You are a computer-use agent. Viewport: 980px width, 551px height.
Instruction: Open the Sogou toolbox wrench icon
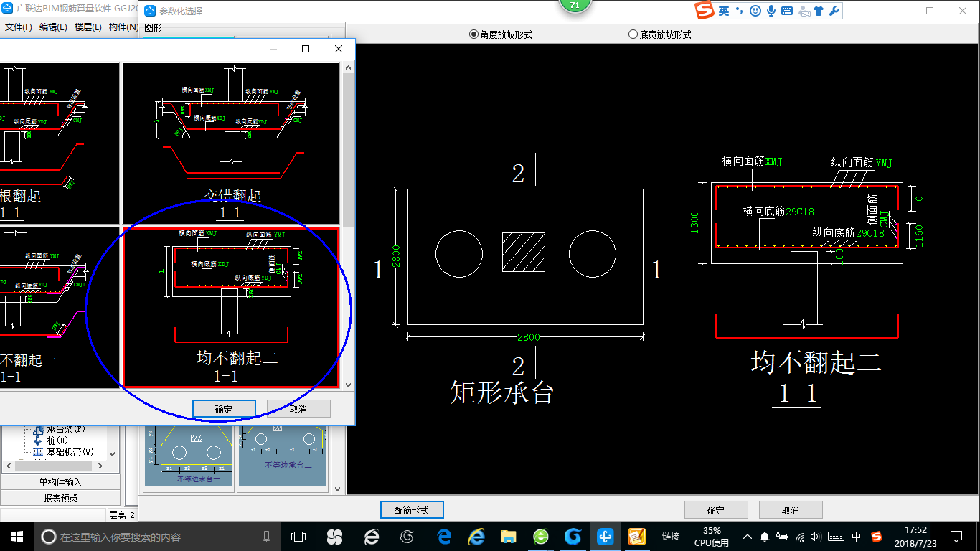tap(834, 11)
